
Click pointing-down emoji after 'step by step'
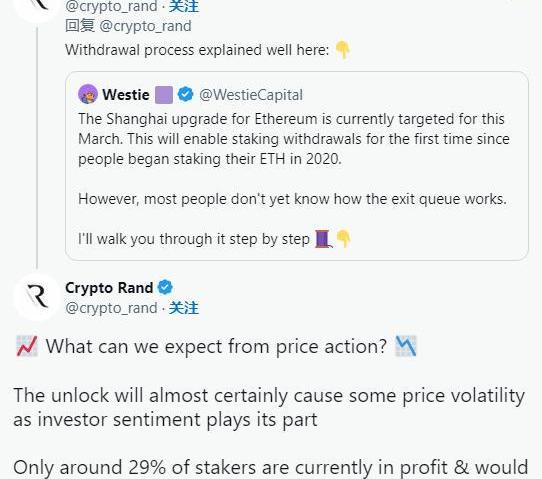pos(344,239)
